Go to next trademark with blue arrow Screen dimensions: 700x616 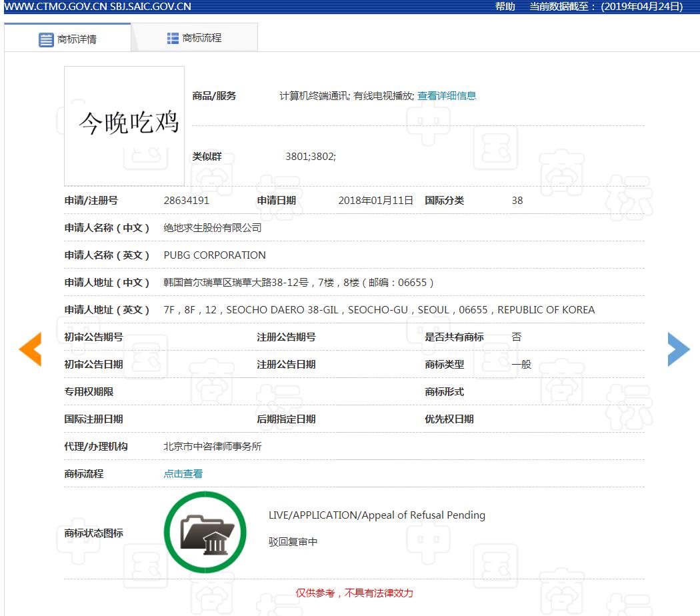pos(678,349)
